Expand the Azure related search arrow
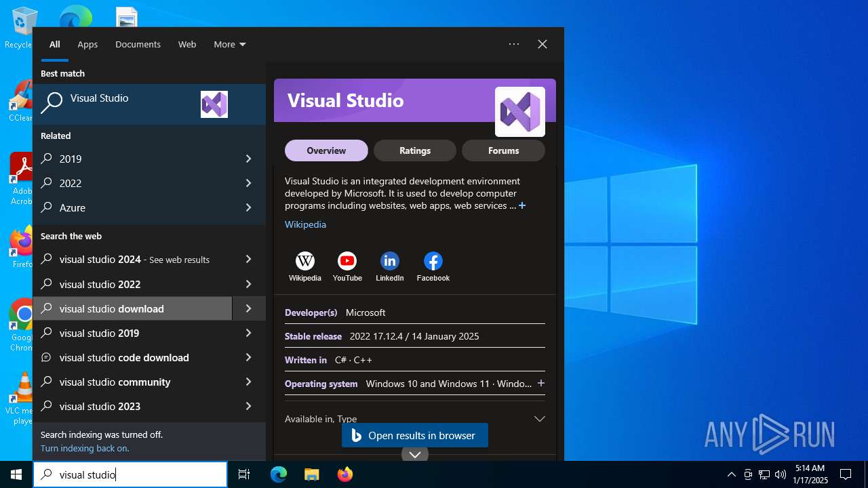The height and width of the screenshot is (488, 868). (248, 207)
